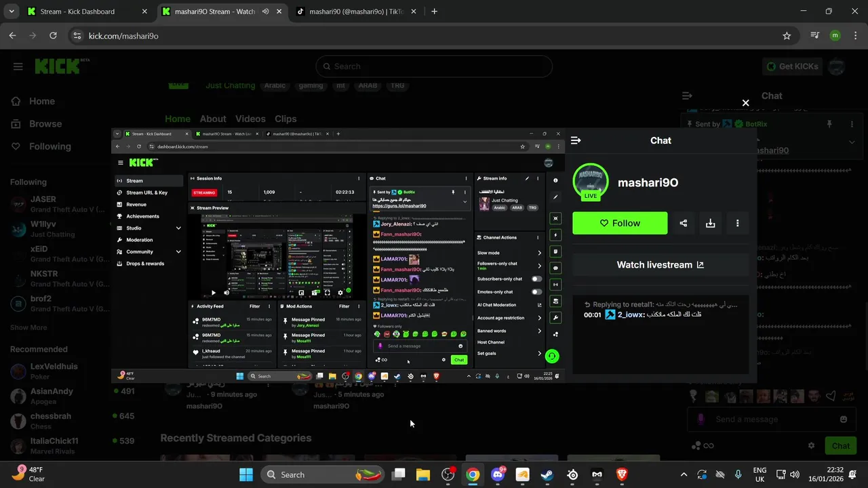View site information for kick.com
The width and height of the screenshot is (868, 488).
tap(77, 36)
